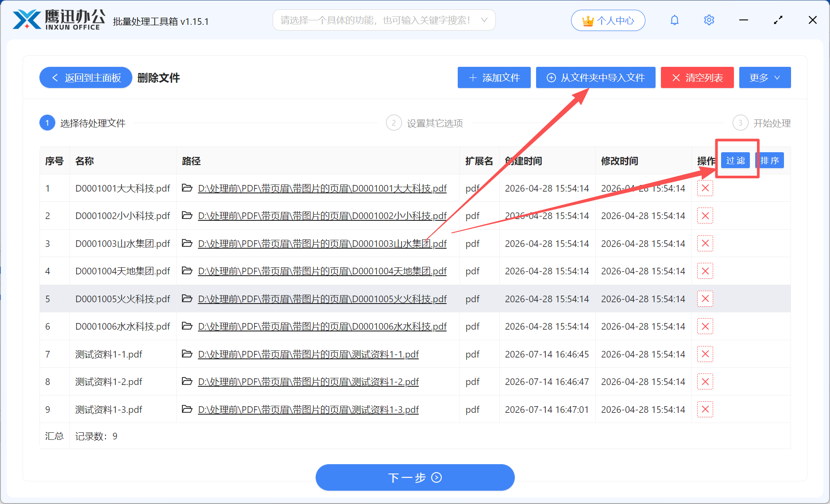Open folder icon for 测试资料1-2.pdf path
Screen dimensions: 830x504
[187, 381]
